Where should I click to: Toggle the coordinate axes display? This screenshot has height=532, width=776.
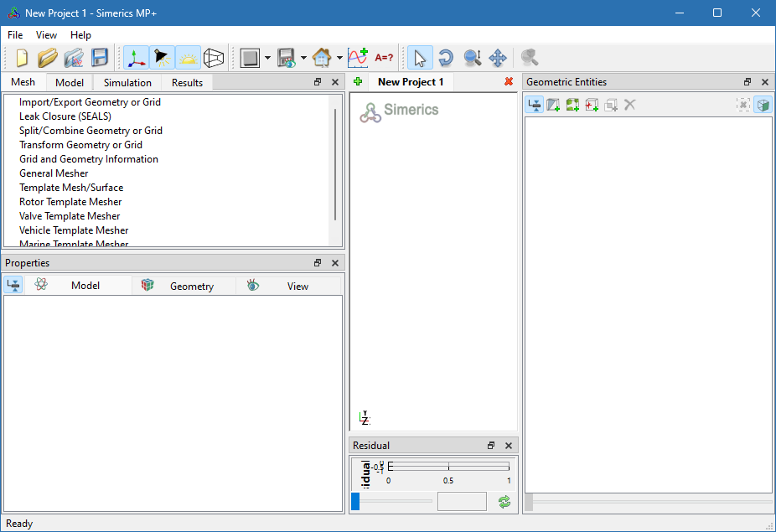pyautogui.click(x=136, y=58)
